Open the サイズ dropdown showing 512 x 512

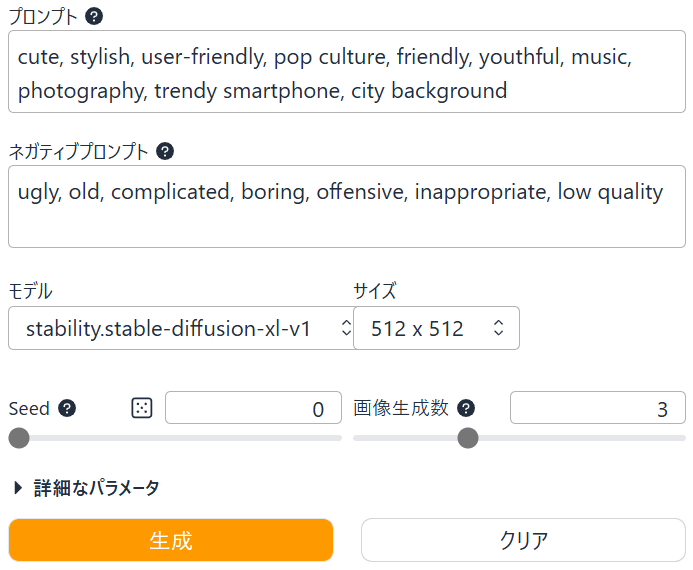[436, 328]
